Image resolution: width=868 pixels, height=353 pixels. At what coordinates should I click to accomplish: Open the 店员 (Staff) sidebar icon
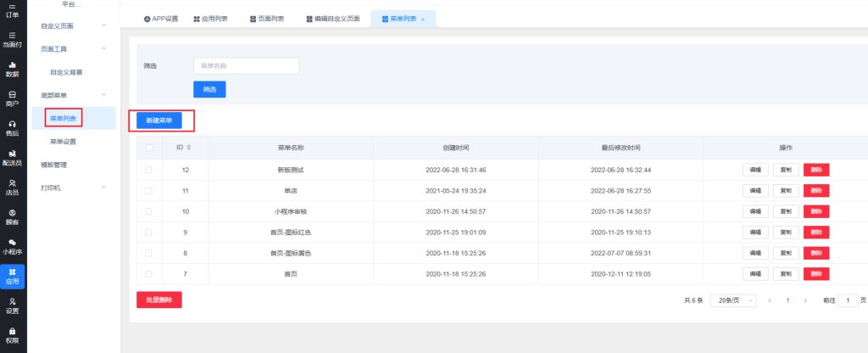pyautogui.click(x=13, y=187)
